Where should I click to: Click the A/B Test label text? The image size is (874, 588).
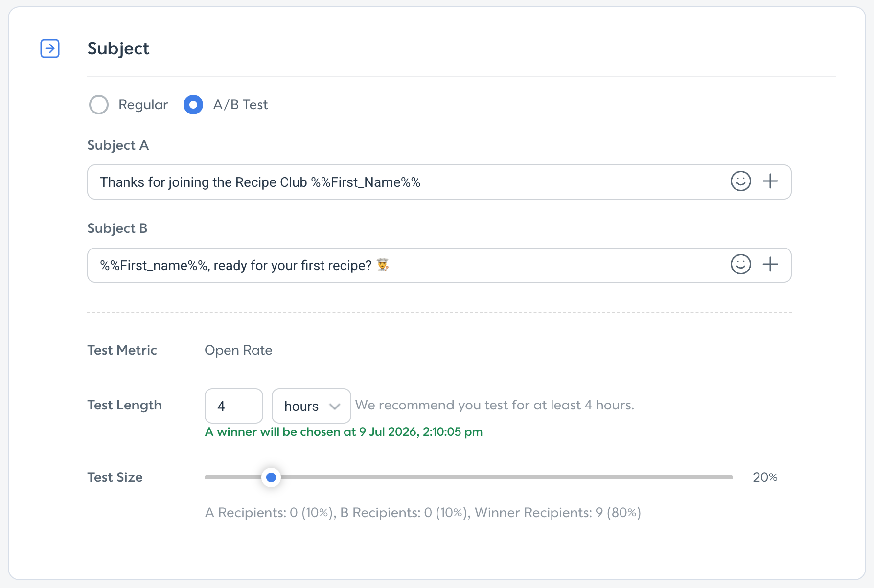click(240, 105)
